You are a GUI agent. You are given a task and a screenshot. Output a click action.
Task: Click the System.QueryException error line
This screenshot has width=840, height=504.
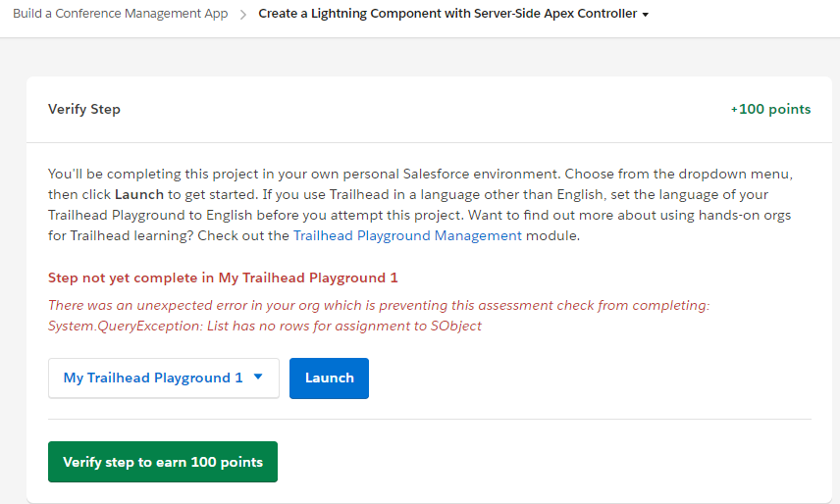point(265,326)
